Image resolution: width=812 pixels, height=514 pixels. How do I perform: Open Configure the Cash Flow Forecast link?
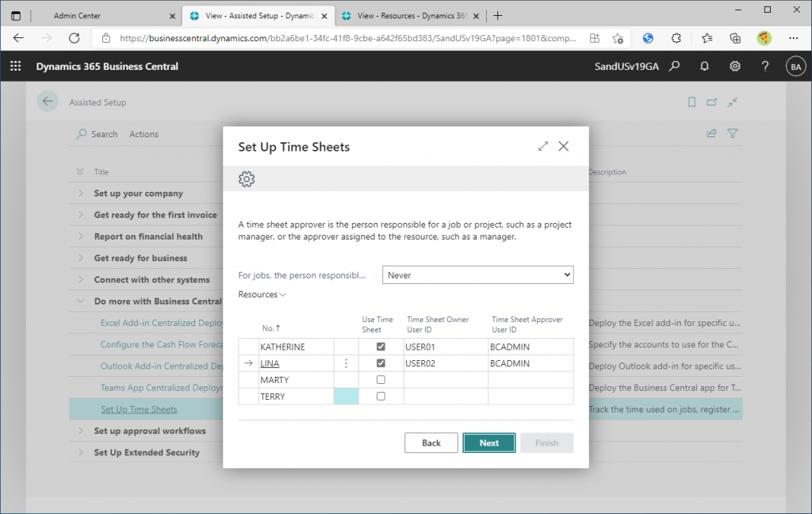(x=162, y=344)
